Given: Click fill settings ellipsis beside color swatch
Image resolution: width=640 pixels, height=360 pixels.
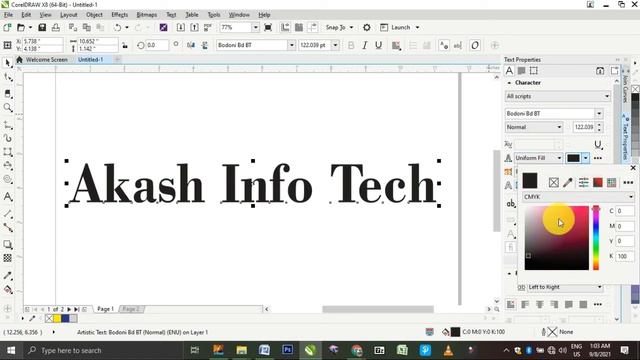Looking at the screenshot, I should point(598,158).
